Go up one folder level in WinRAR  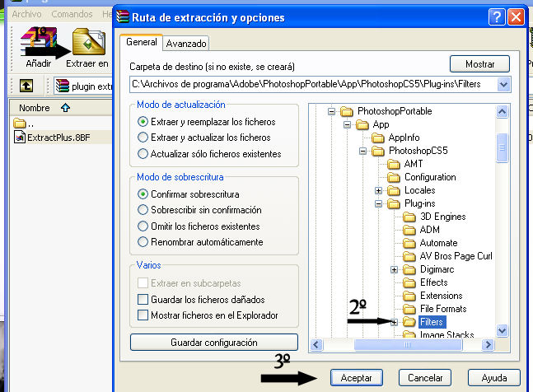click(x=26, y=86)
